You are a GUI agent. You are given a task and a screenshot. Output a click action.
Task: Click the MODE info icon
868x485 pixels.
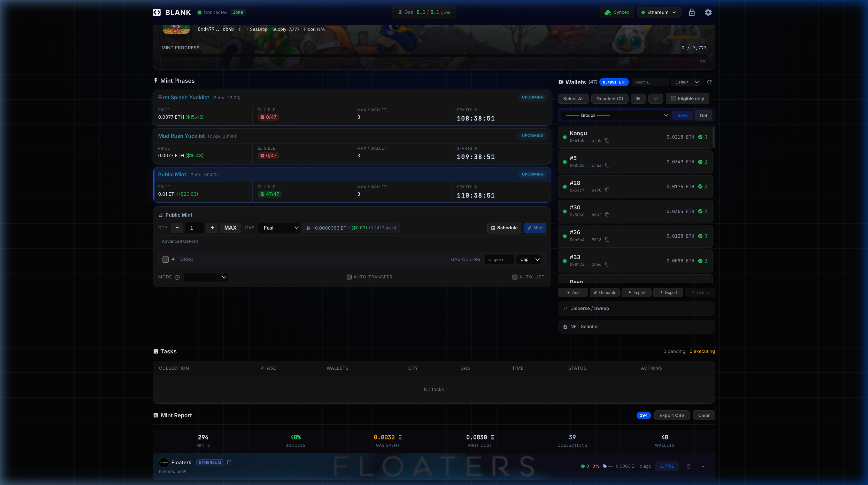(177, 277)
